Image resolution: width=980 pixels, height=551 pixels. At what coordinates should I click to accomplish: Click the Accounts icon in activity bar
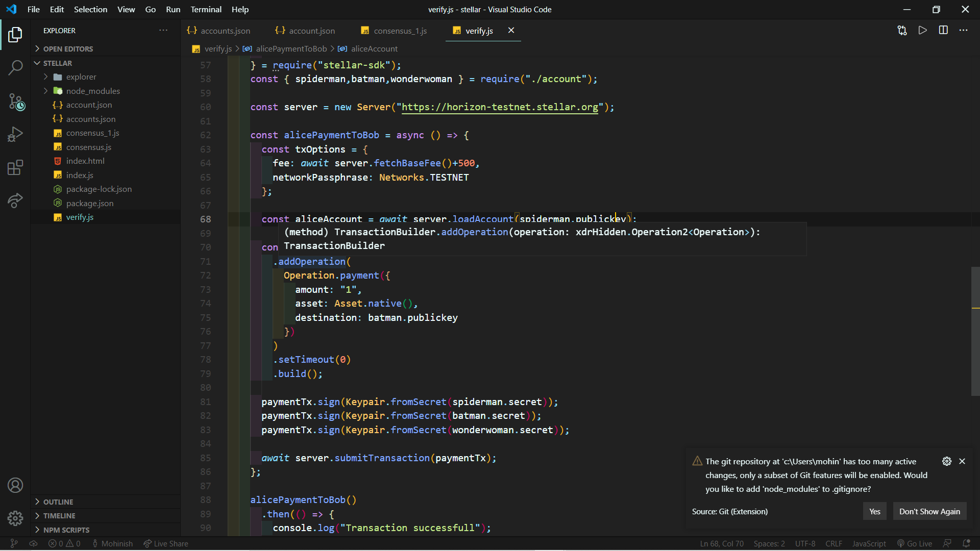click(x=15, y=485)
